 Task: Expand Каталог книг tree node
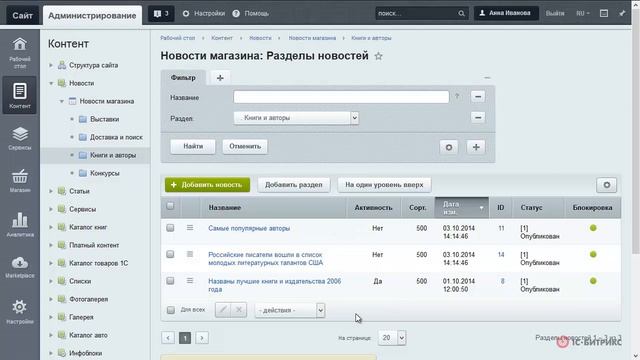51,227
